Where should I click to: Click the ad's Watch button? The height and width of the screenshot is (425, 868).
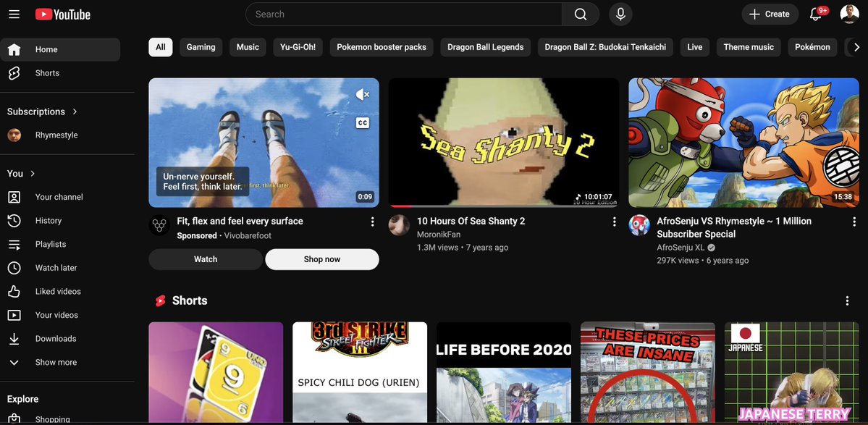(206, 259)
